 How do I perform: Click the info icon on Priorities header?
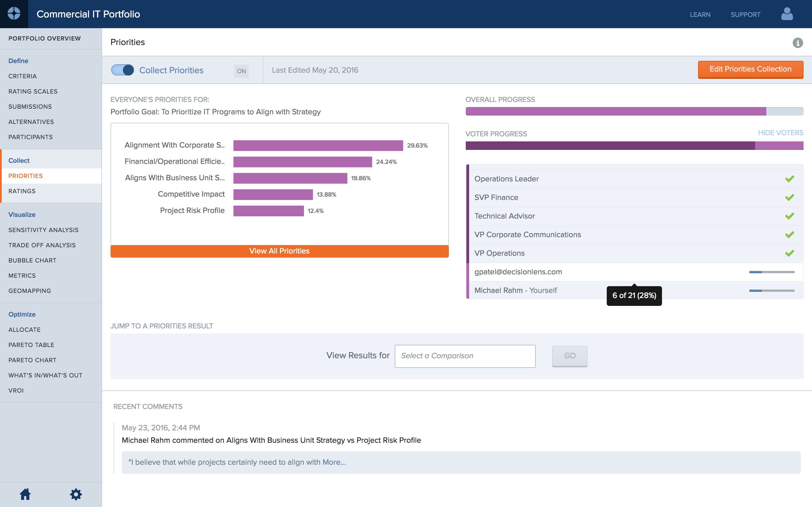click(798, 43)
